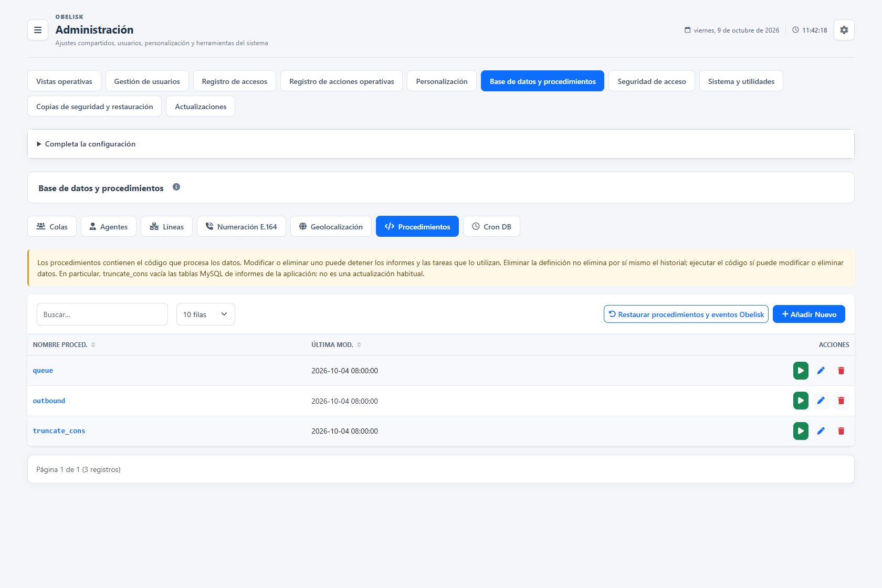This screenshot has height=588, width=882.
Task: Open the hamburger sidebar menu
Action: pos(38,30)
